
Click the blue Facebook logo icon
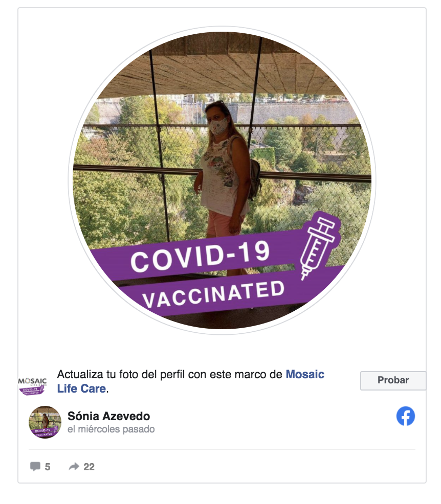click(x=405, y=416)
